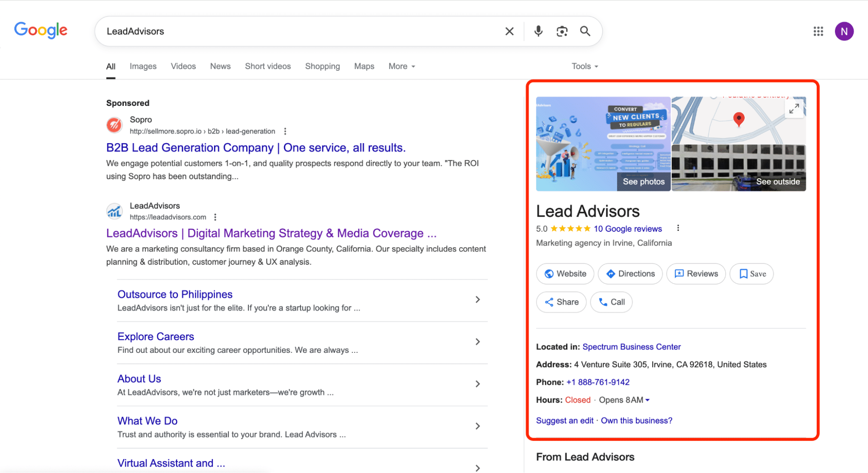This screenshot has height=473, width=868.
Task: Open three-dot menu beside Sopro URL
Action: pyautogui.click(x=285, y=131)
